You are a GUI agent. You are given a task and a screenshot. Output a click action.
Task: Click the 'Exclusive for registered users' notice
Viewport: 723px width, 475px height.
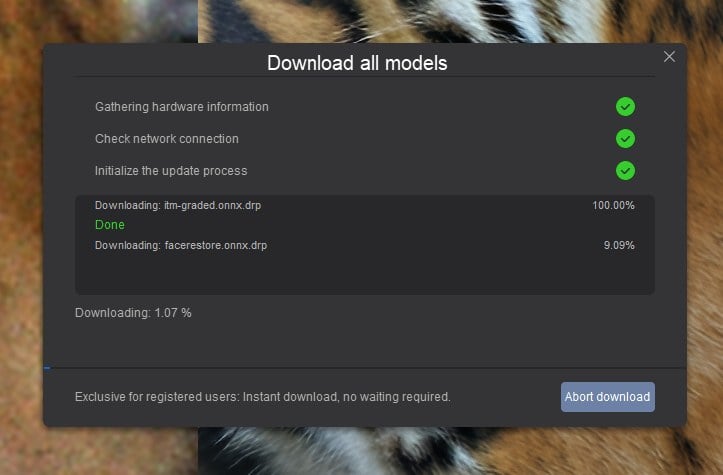pyautogui.click(x=263, y=397)
